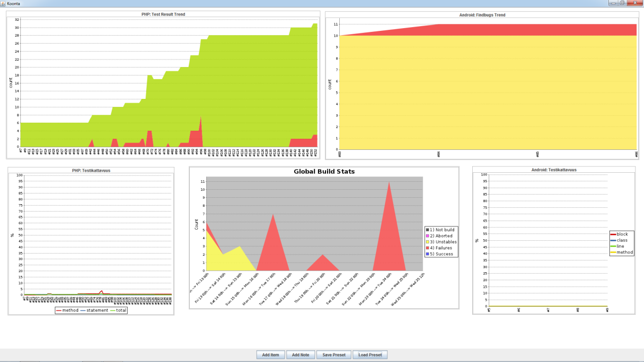Image resolution: width=644 pixels, height=362 pixels.
Task: Select the PHP: Testikattavuus chart title
Action: tap(91, 171)
